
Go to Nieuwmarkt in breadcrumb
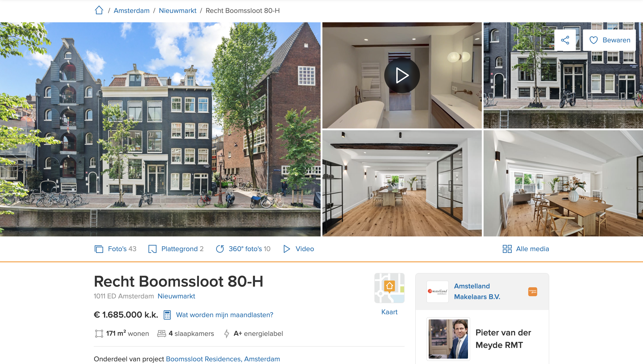coord(177,10)
